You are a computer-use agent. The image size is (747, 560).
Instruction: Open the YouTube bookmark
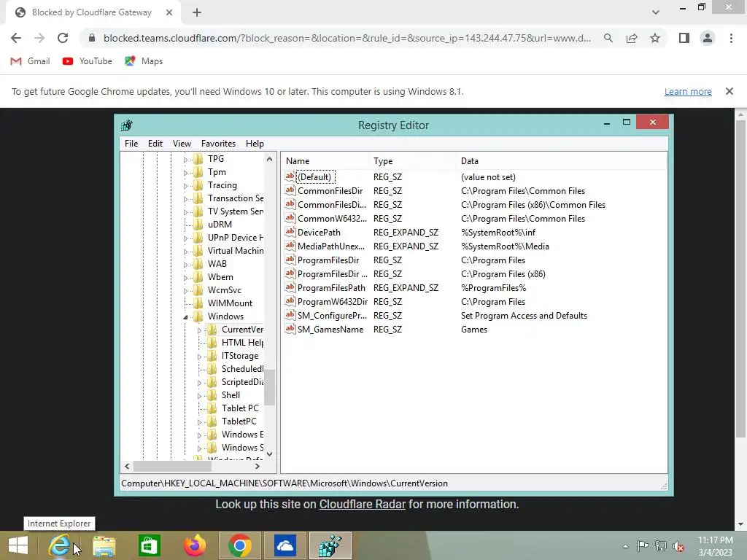pyautogui.click(x=88, y=61)
